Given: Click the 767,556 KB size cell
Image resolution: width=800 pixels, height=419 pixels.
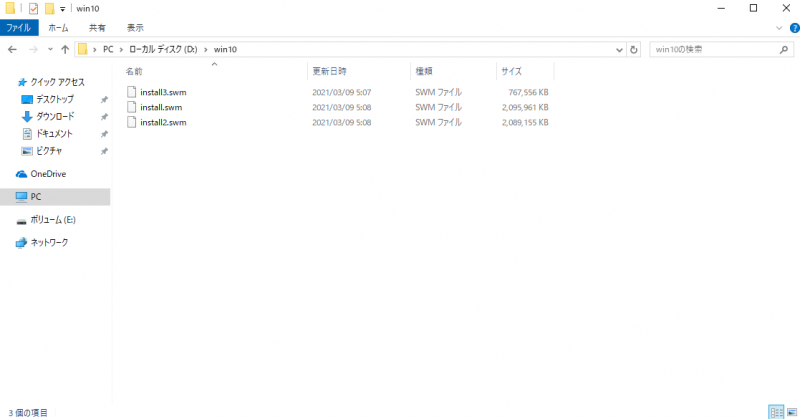Looking at the screenshot, I should click(x=528, y=92).
